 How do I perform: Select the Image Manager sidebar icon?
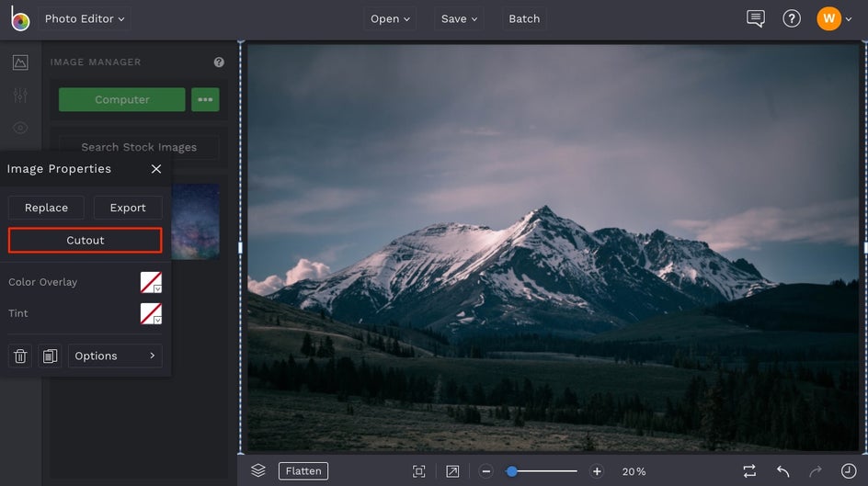click(20, 62)
